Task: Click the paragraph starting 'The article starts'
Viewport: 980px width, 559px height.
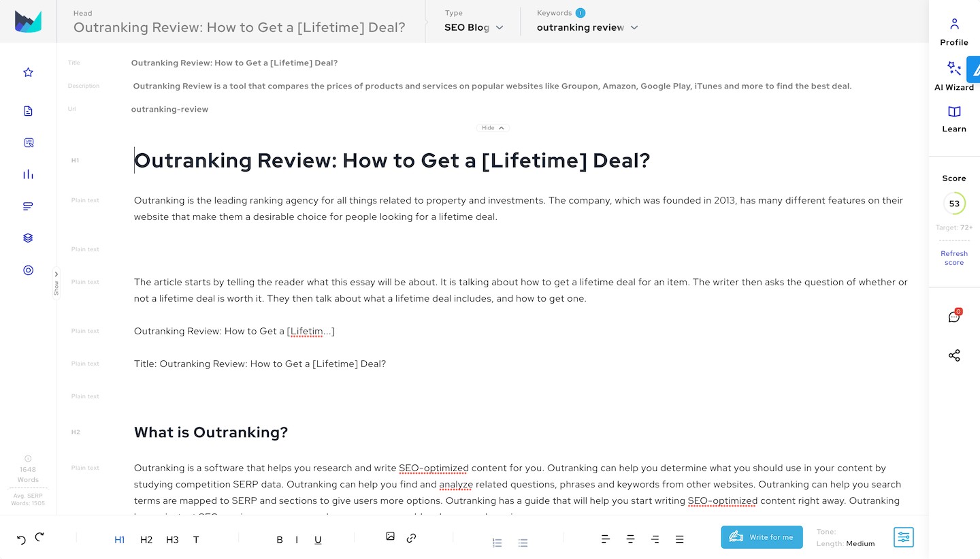Action: [521, 290]
